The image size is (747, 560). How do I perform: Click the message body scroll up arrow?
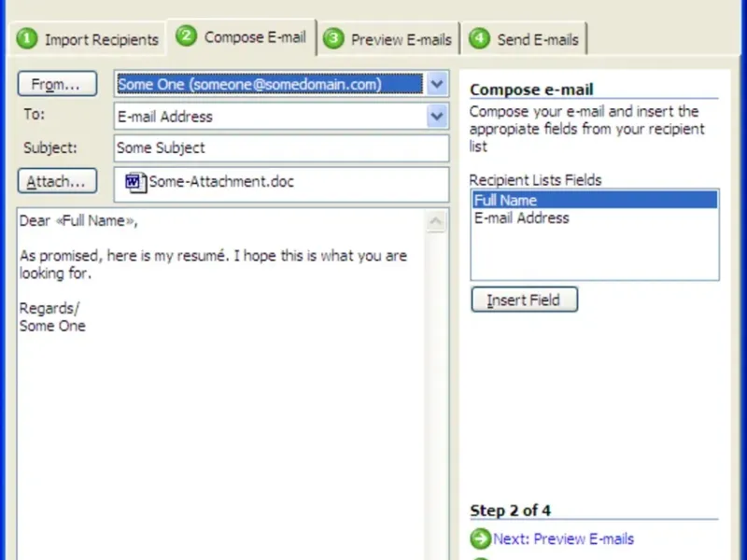pyautogui.click(x=436, y=221)
